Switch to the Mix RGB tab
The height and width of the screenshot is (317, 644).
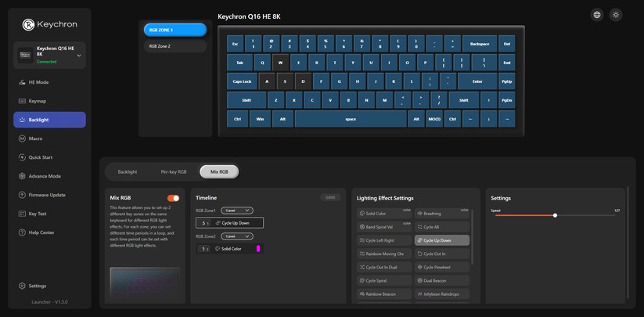pyautogui.click(x=219, y=172)
